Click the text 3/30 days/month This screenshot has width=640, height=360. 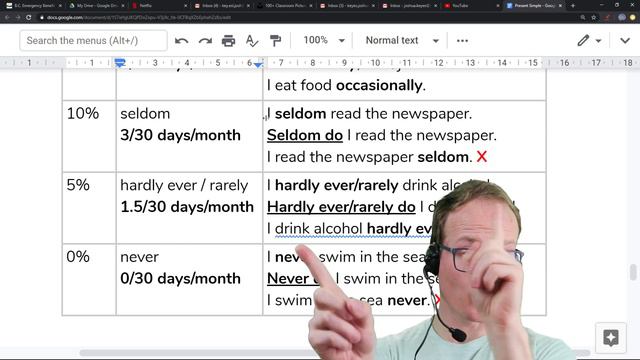(x=180, y=136)
